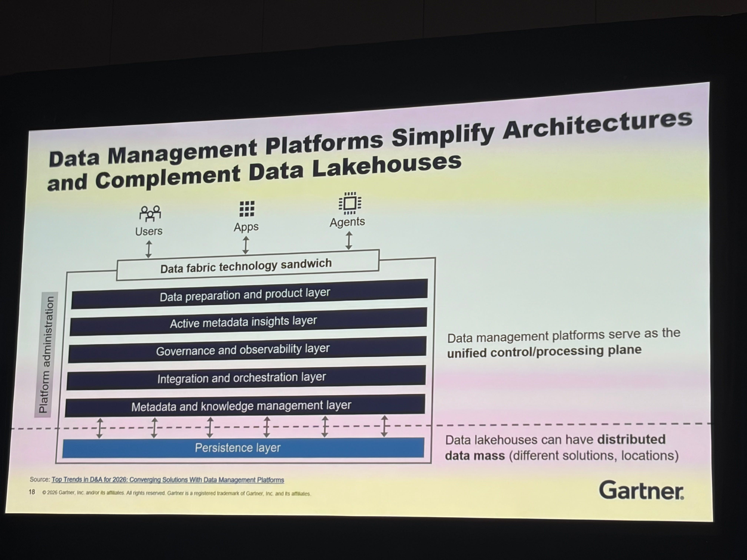Click the slide number 18
747x560 pixels.
[32, 492]
